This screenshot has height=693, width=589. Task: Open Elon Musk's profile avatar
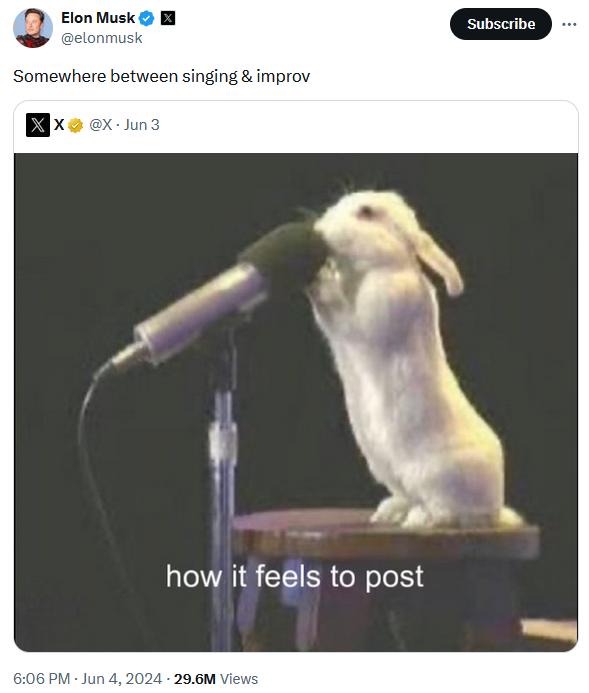(33, 28)
